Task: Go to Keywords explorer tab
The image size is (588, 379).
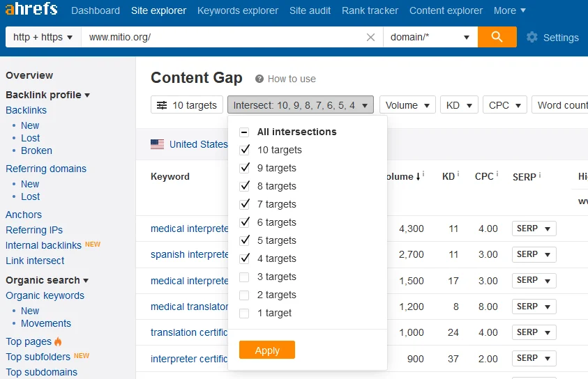Action: click(x=238, y=10)
